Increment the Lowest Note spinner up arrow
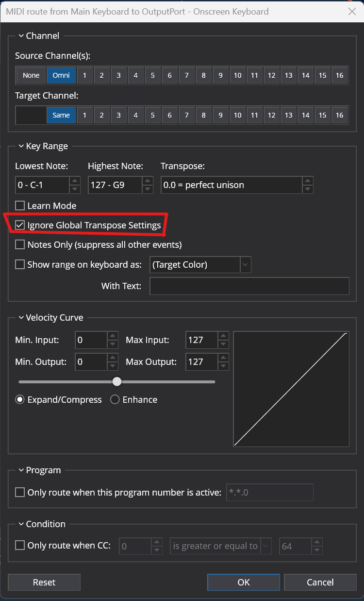Image resolution: width=364 pixels, height=601 pixels. click(75, 181)
